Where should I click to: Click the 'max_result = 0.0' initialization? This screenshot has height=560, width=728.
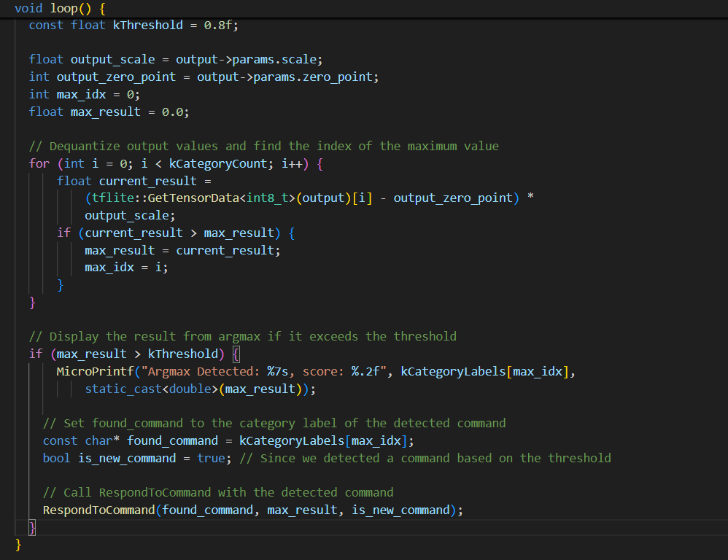click(x=129, y=112)
